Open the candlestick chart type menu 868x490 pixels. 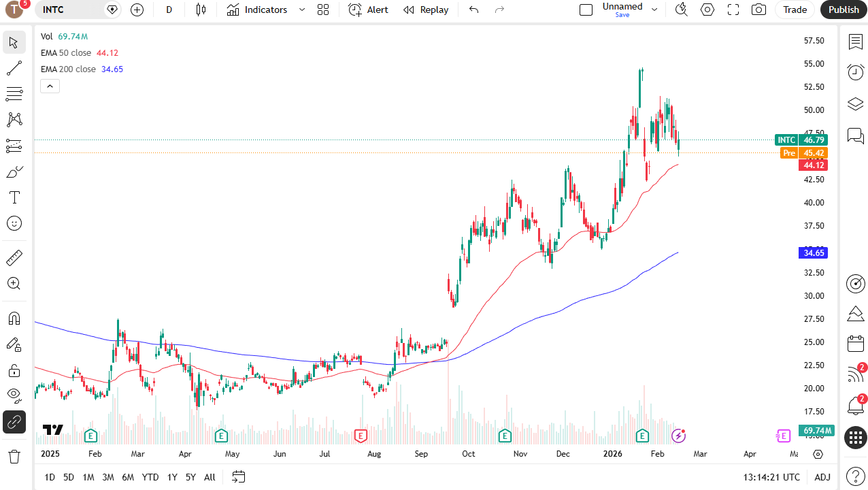click(201, 10)
